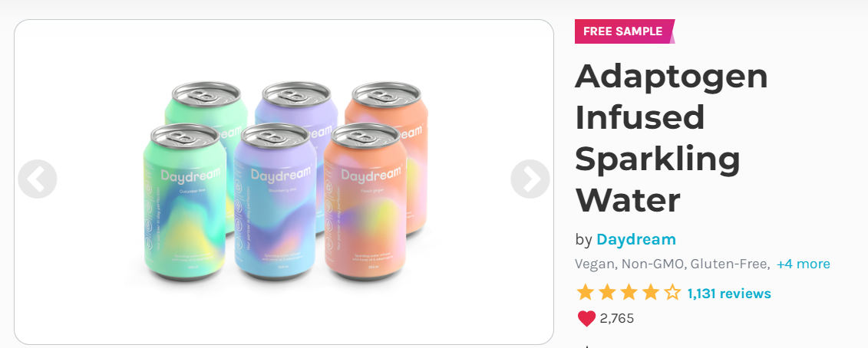Screen dimensions: 868x348
Task: Select the first rating star
Action: tap(585, 292)
